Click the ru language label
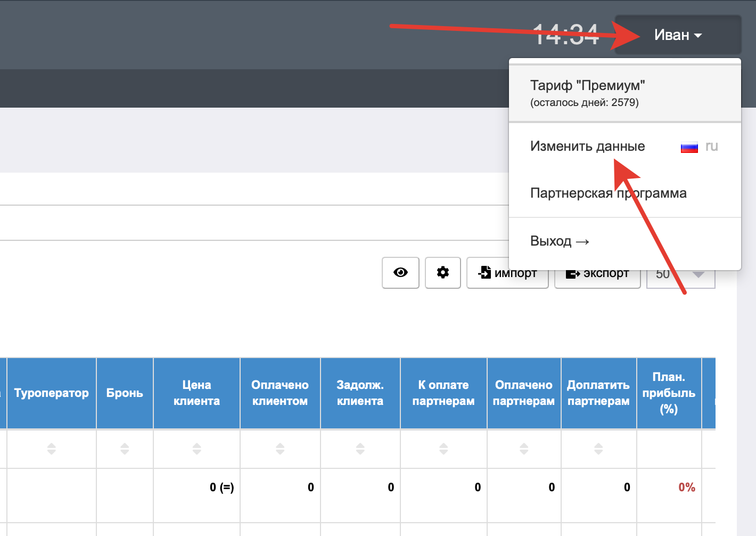Image resolution: width=756 pixels, height=536 pixels. 712,147
